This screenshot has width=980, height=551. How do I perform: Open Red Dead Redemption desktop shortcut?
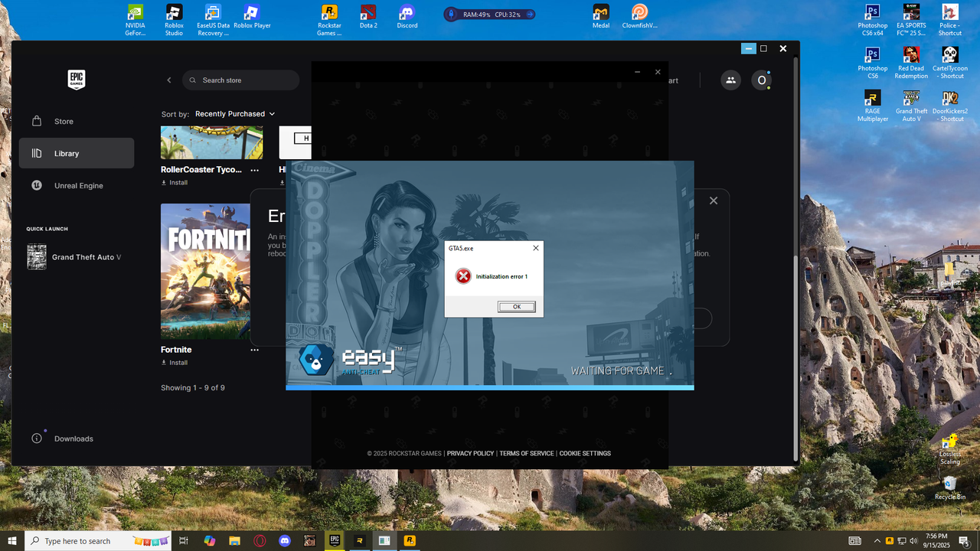click(911, 63)
